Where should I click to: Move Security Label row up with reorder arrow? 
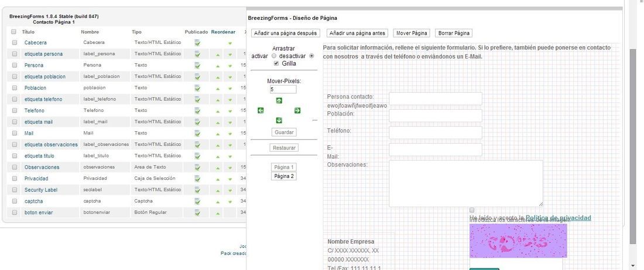[218, 190]
